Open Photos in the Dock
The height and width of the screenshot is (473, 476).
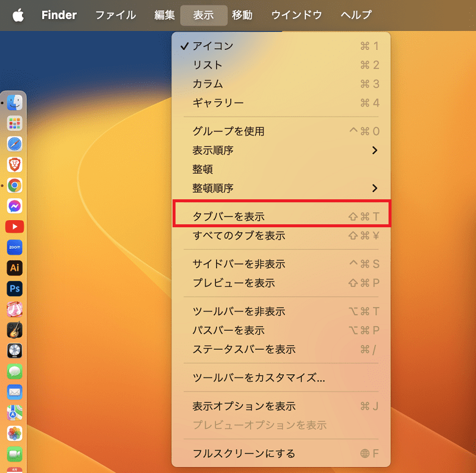coord(14,433)
